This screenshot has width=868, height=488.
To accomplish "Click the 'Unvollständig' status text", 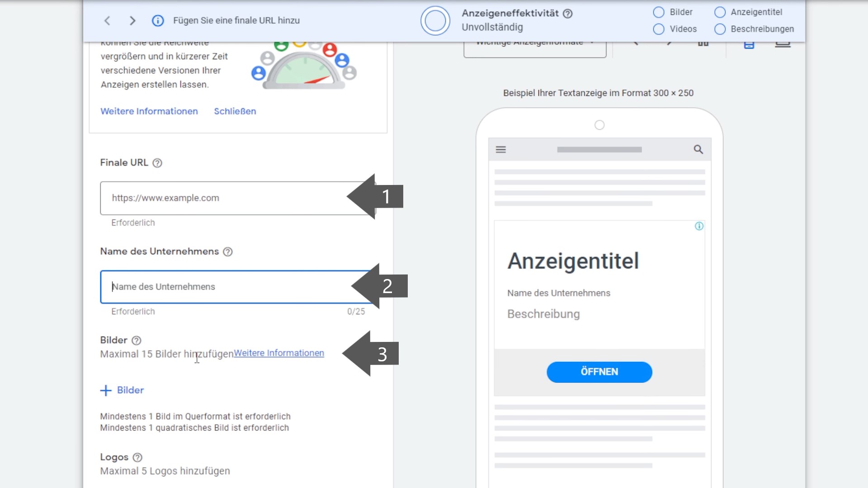I will 492,27.
